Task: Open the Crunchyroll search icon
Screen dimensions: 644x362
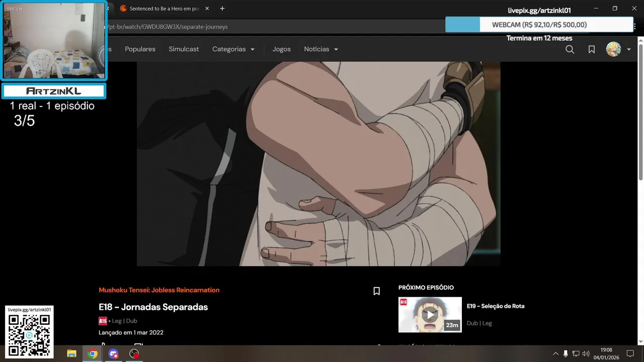Action: tap(570, 49)
